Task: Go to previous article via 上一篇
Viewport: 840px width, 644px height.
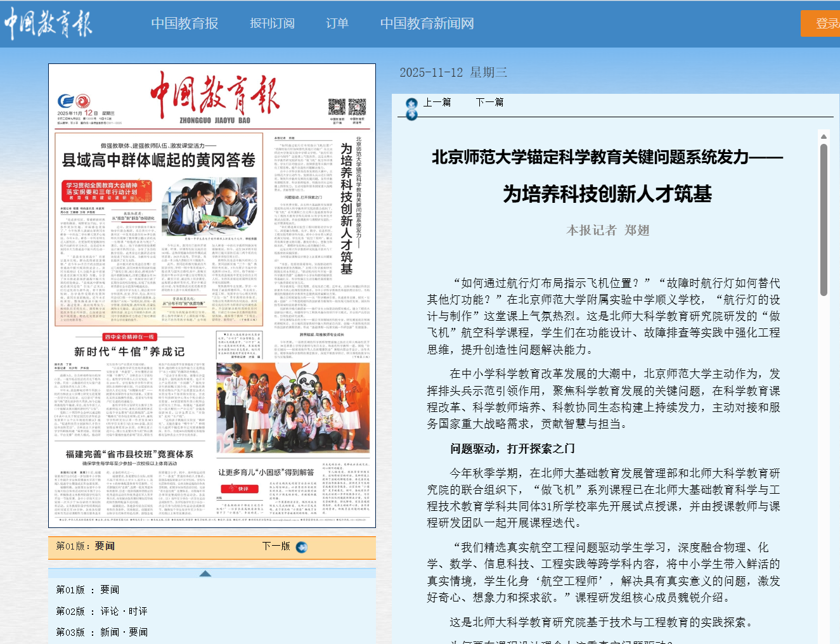Action: [437, 103]
